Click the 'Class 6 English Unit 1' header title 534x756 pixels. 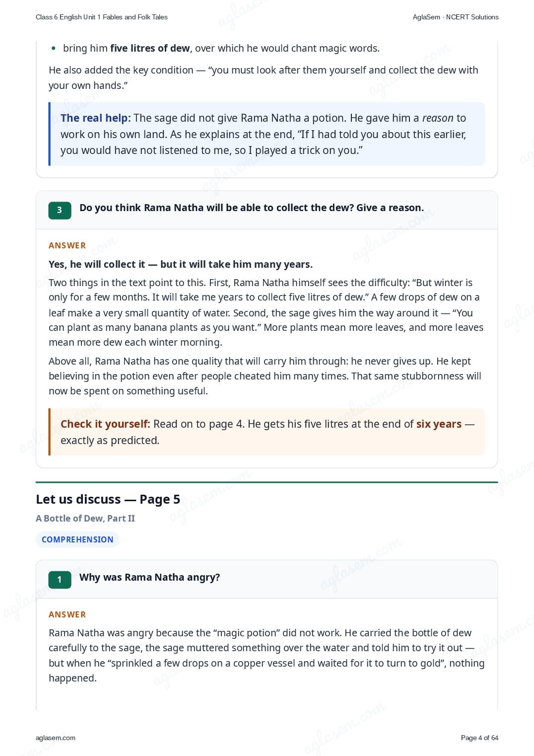tap(102, 17)
